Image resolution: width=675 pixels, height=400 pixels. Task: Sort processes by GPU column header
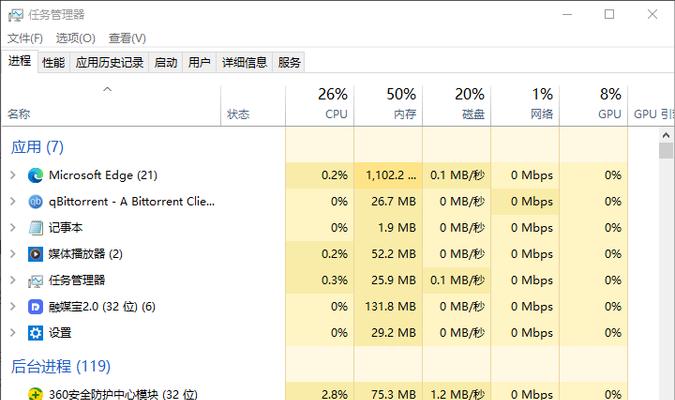tap(594, 105)
